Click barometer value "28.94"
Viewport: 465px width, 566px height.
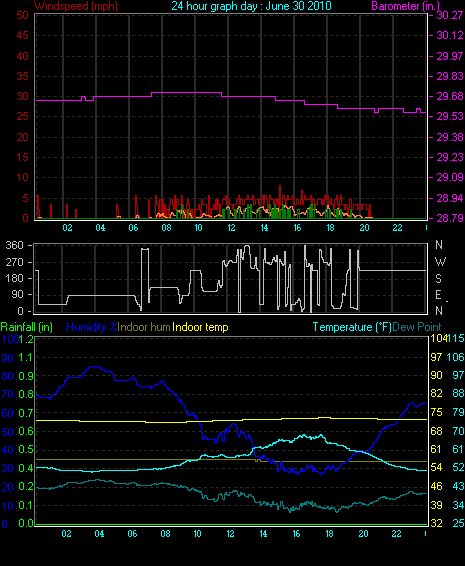[450, 198]
